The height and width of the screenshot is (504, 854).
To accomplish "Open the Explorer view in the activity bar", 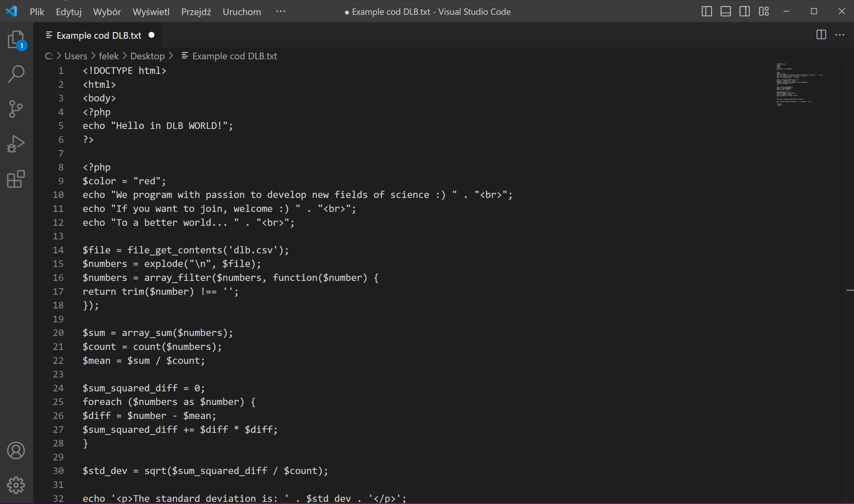I will tap(16, 40).
